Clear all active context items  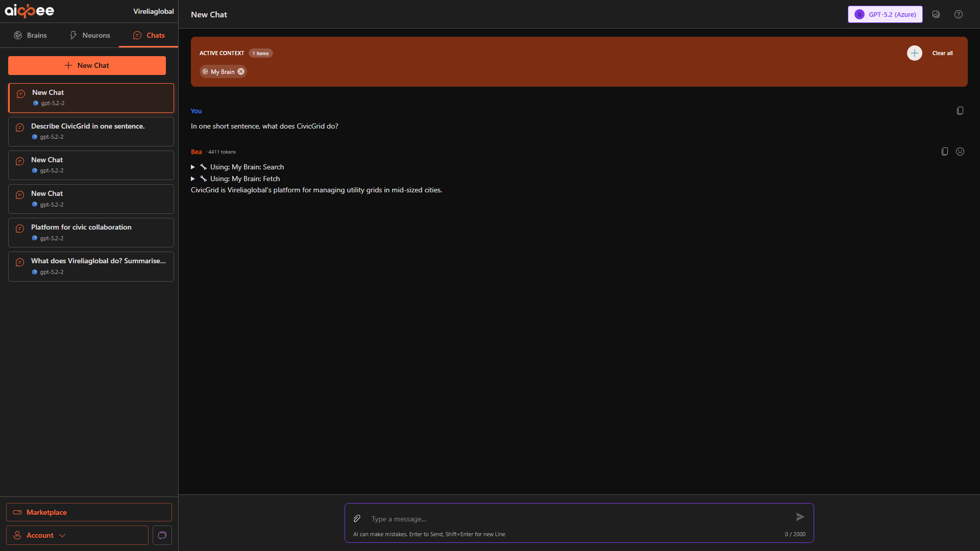click(942, 53)
